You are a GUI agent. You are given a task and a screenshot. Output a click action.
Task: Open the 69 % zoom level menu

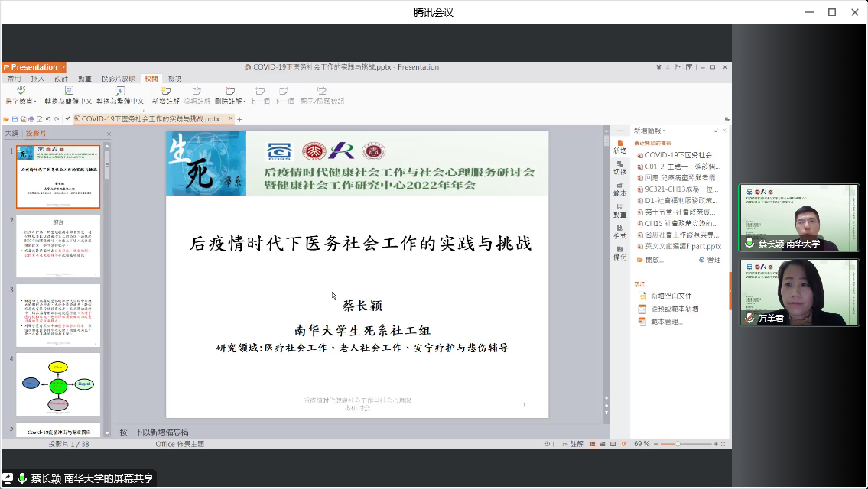[x=642, y=444]
